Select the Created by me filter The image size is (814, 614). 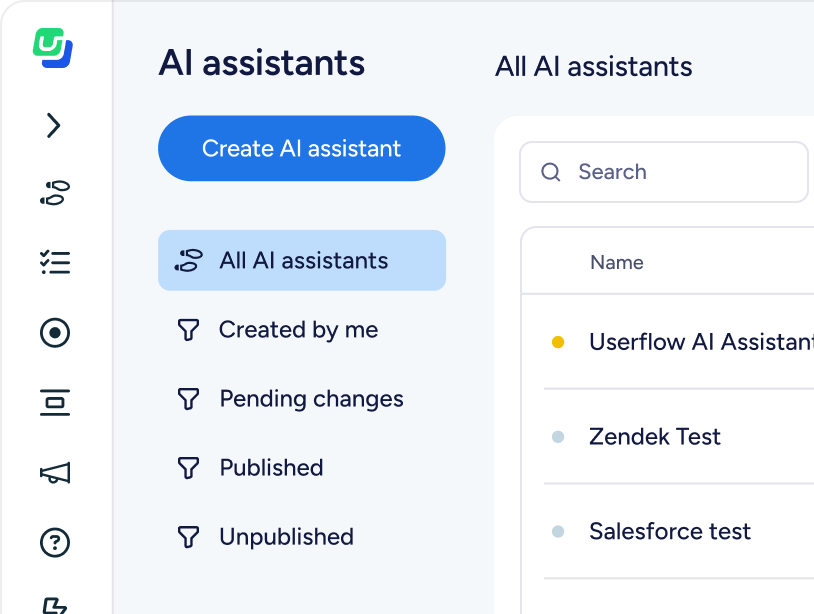tap(298, 330)
